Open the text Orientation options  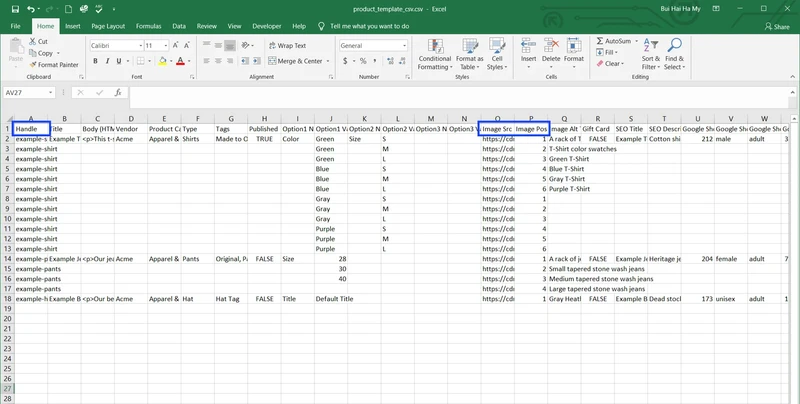(x=246, y=45)
